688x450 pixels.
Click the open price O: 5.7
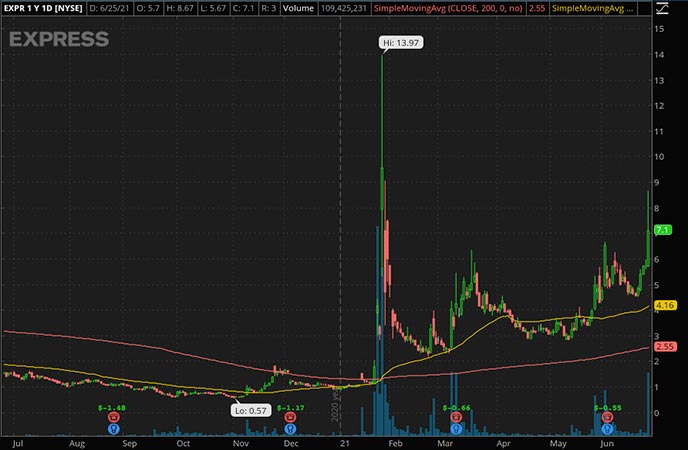tap(148, 8)
